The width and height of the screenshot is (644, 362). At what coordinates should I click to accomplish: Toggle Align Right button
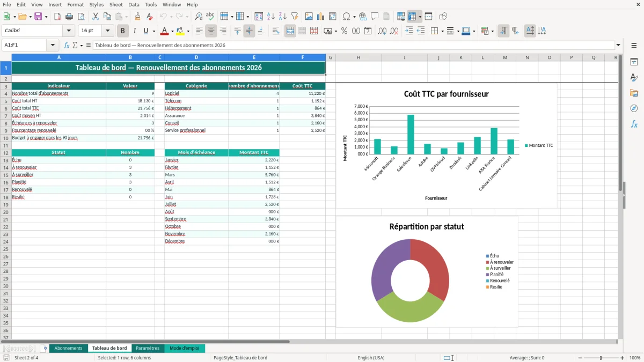223,31
